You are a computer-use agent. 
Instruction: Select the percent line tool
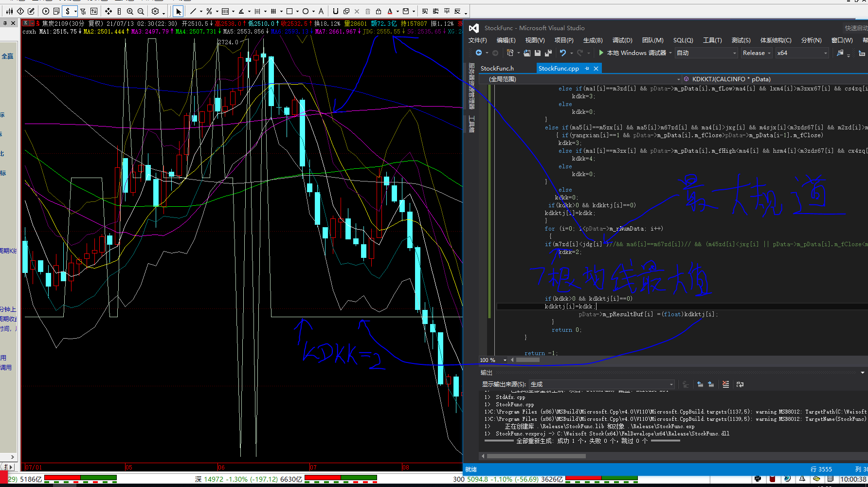coord(209,11)
